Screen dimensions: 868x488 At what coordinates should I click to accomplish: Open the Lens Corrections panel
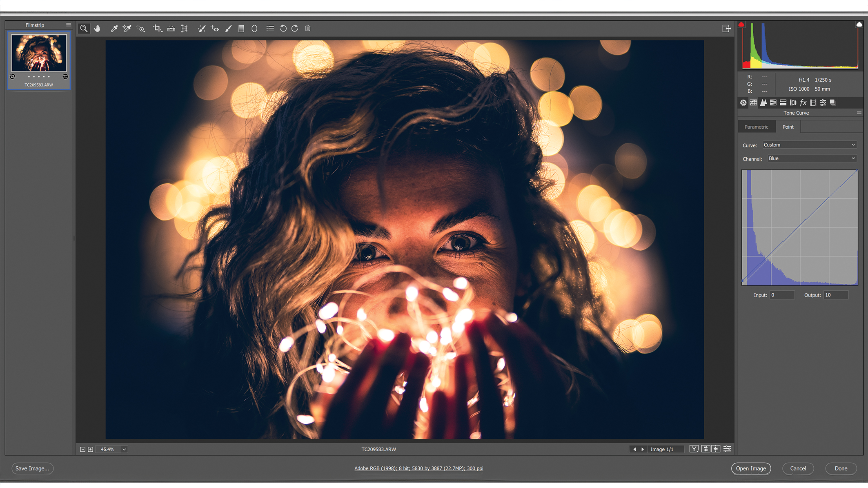click(x=792, y=103)
